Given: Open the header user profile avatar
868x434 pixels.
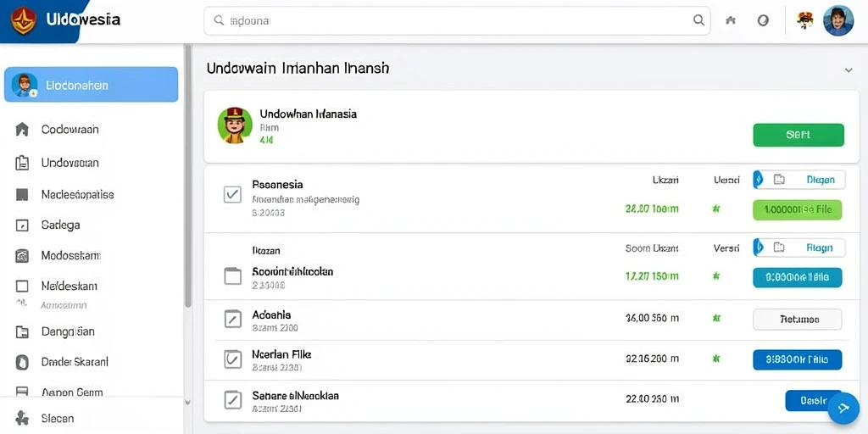Looking at the screenshot, I should pyautogui.click(x=838, y=21).
